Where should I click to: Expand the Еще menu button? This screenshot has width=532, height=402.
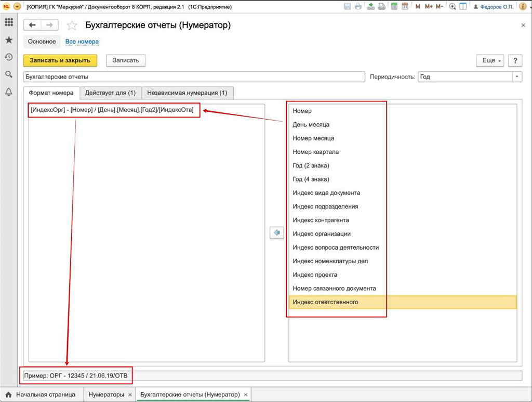490,60
